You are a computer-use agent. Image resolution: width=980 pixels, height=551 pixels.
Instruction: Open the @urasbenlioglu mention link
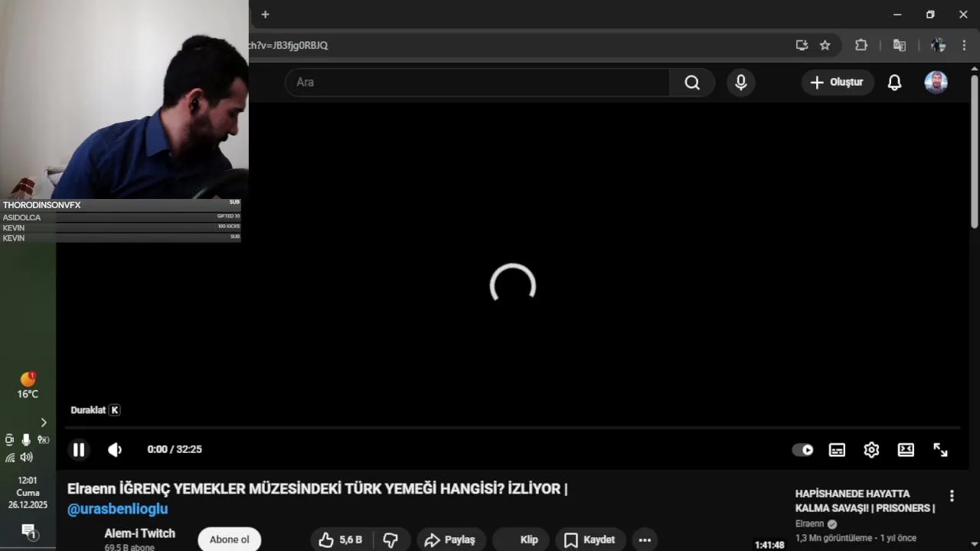pyautogui.click(x=117, y=509)
